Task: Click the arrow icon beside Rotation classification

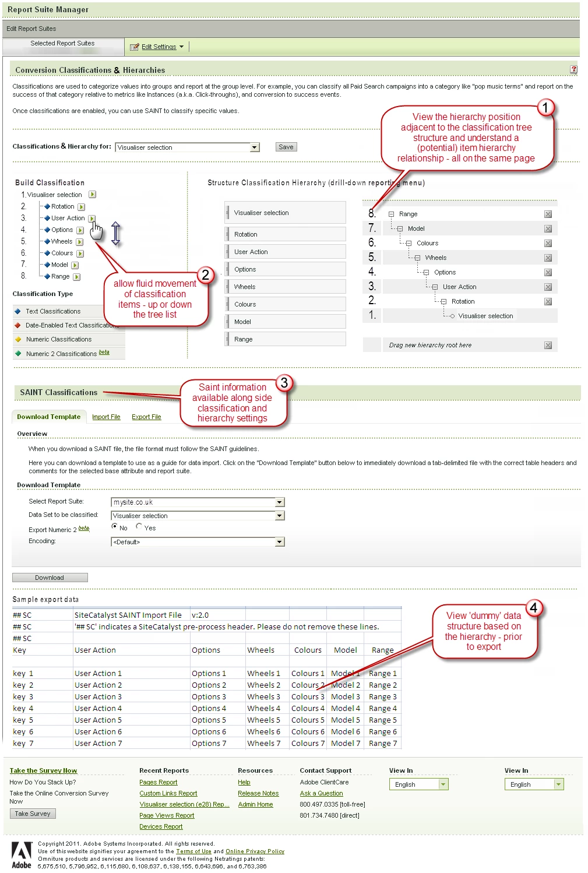Action: click(82, 207)
